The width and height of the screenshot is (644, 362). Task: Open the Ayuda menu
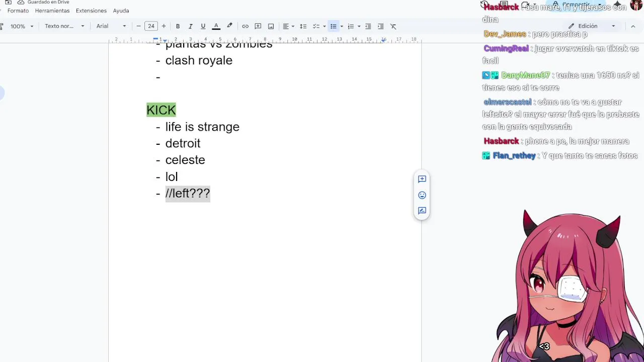tap(121, 11)
